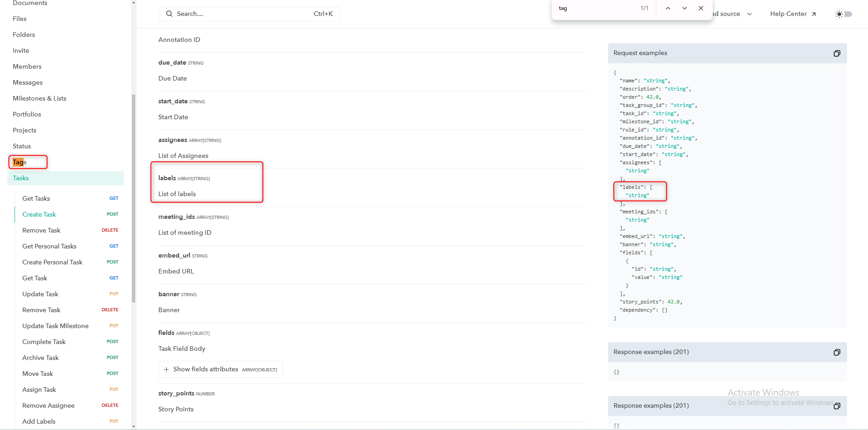Close the find-in-page bar
This screenshot has width=868, height=430.
tap(701, 8)
